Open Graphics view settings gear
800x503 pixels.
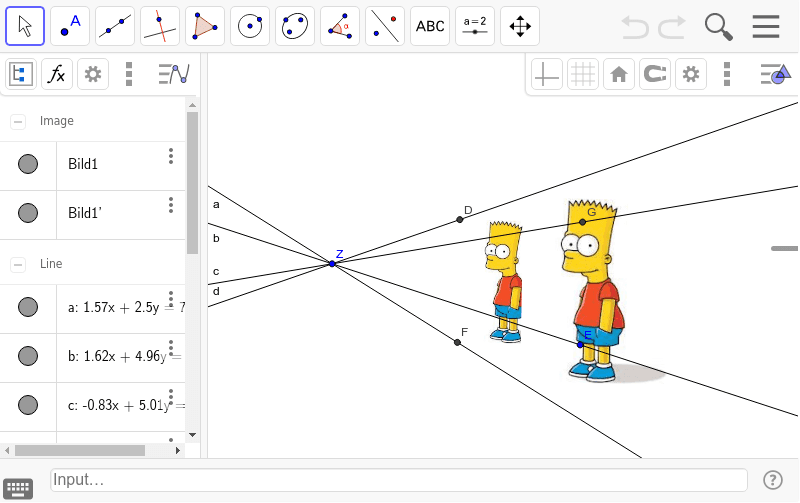click(691, 74)
